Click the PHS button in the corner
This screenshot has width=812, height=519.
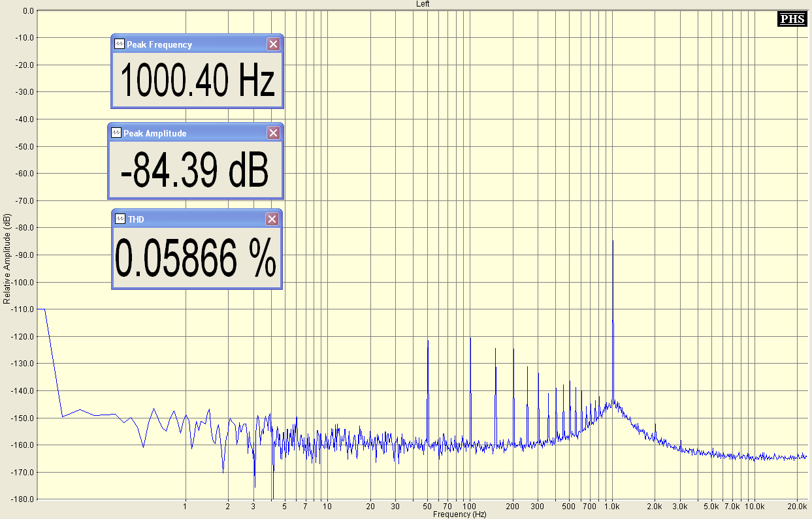pyautogui.click(x=792, y=20)
